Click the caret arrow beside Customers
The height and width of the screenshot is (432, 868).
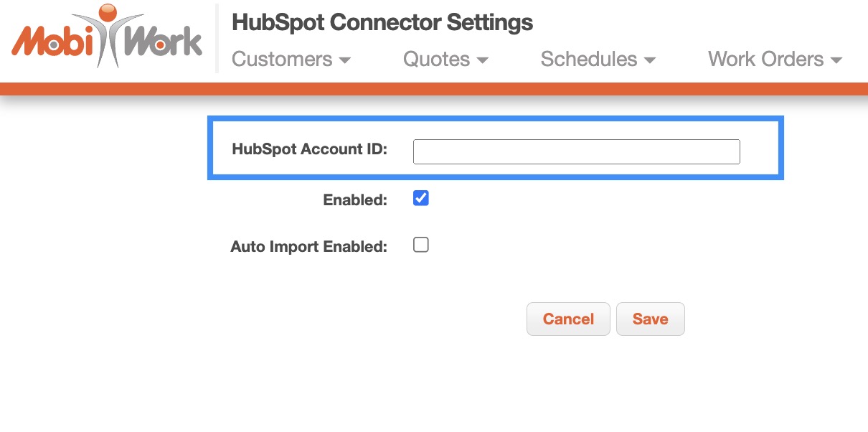345,60
